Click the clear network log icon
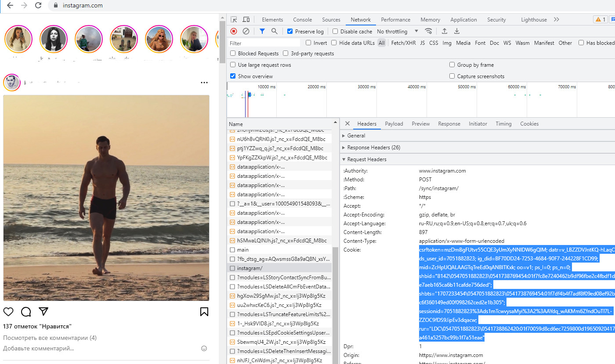The image size is (615, 364). click(246, 31)
